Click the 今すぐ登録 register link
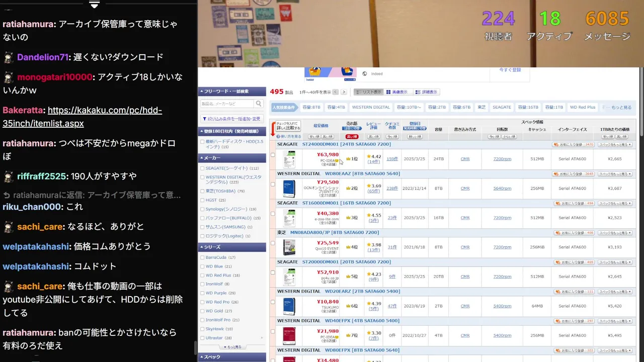The height and width of the screenshot is (362, 644). click(510, 70)
